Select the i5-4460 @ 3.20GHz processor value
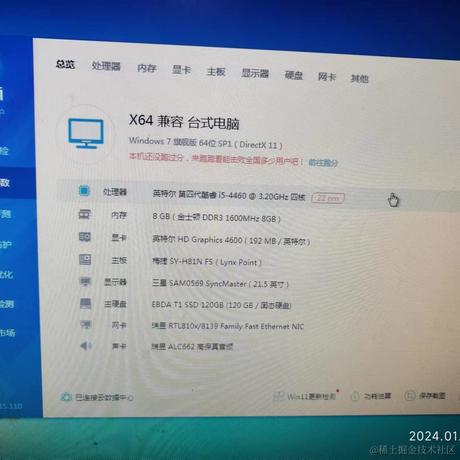This screenshot has height=460, width=460. coord(229,195)
